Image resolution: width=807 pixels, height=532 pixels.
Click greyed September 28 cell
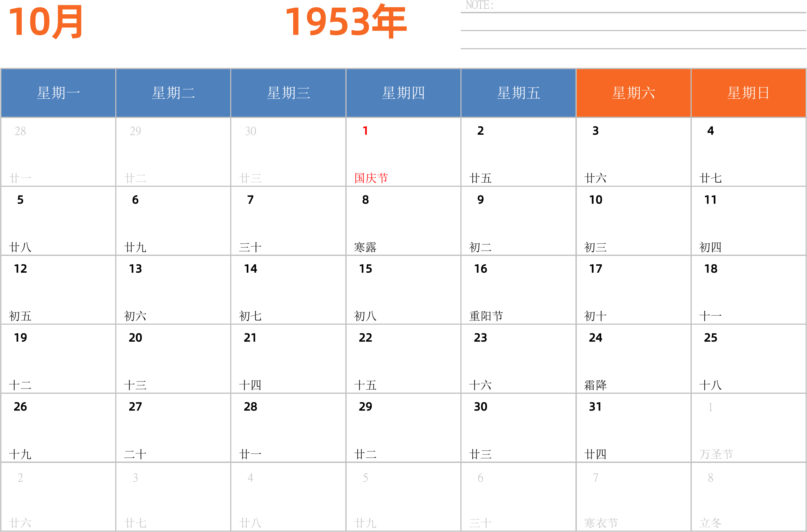point(58,152)
